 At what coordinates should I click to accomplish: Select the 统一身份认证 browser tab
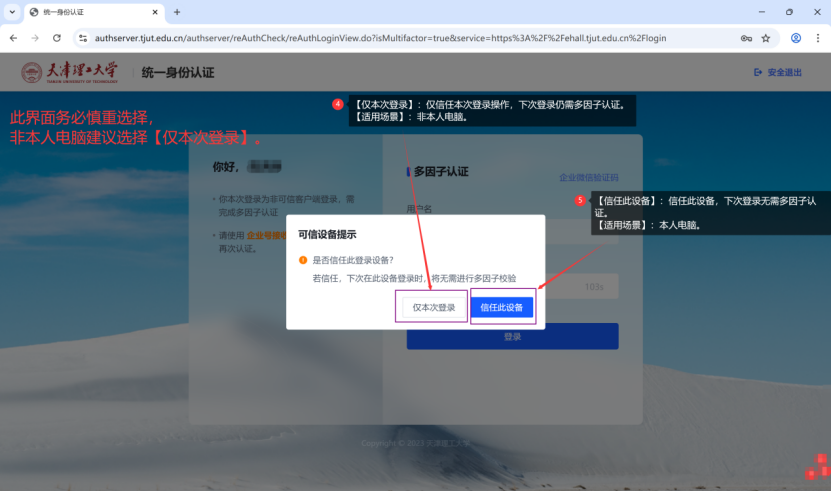coord(90,12)
